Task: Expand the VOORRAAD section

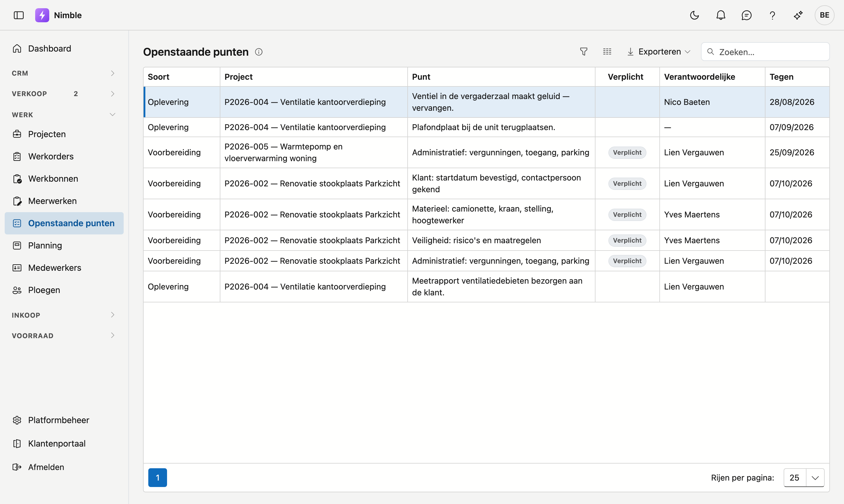Action: (x=64, y=336)
